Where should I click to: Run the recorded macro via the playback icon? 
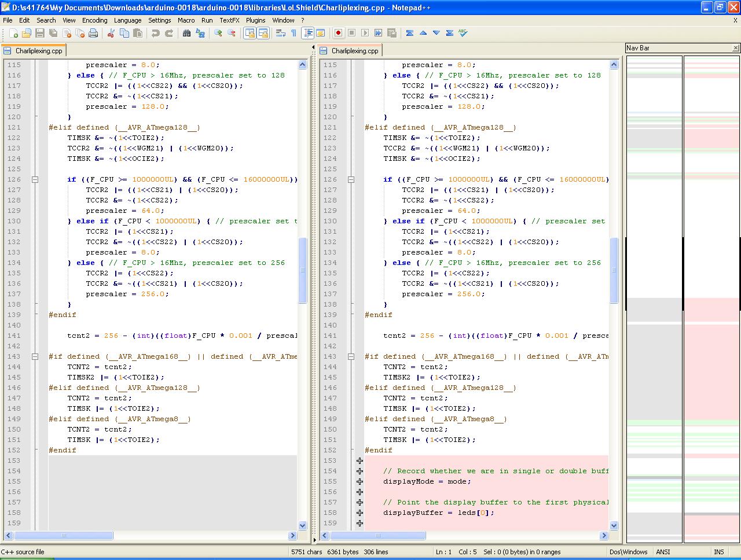365,33
